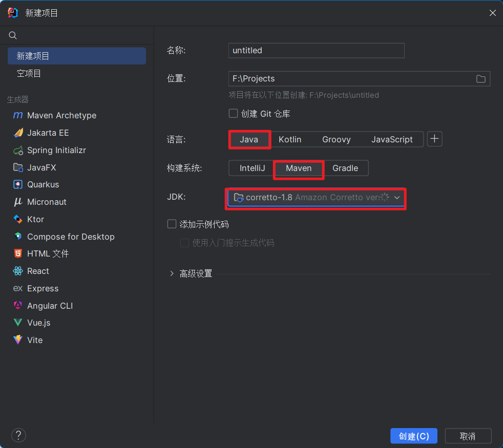The image size is (503, 448).
Task: Browse location with the folder icon
Action: (x=480, y=78)
